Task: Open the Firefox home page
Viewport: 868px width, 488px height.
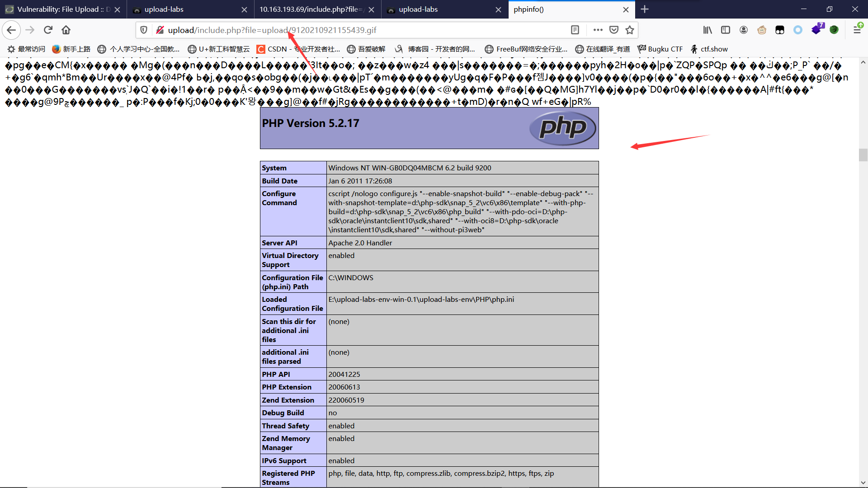Action: 66,30
